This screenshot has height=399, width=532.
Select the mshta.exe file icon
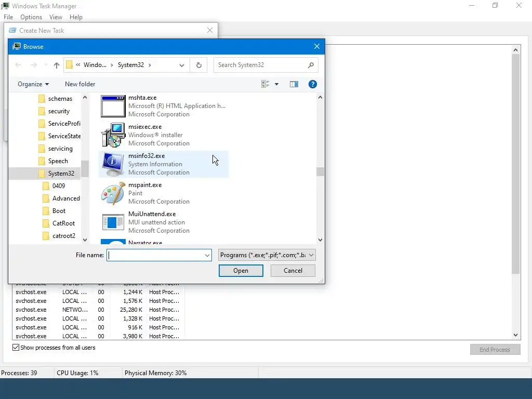click(113, 106)
